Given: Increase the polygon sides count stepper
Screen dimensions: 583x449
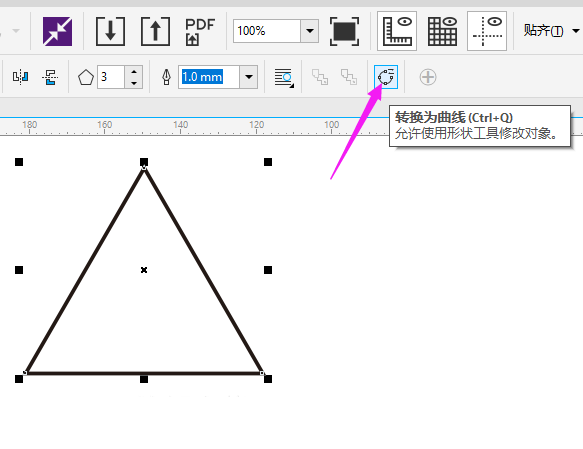Looking at the screenshot, I should tap(134, 71).
